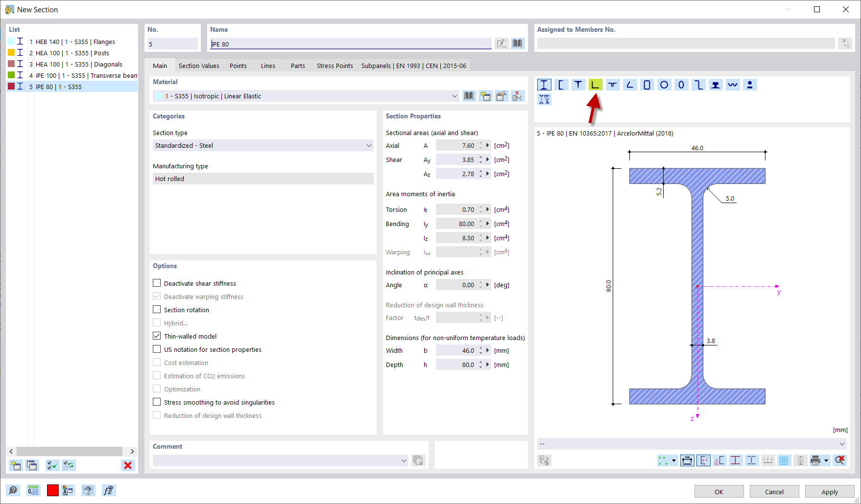This screenshot has height=504, width=861.
Task: Enable stress smoothing to avoid singularities
Action: (157, 402)
